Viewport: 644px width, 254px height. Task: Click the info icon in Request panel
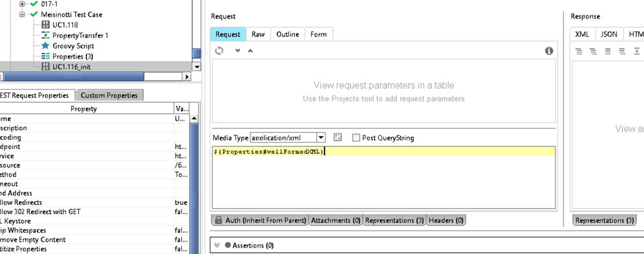point(548,51)
